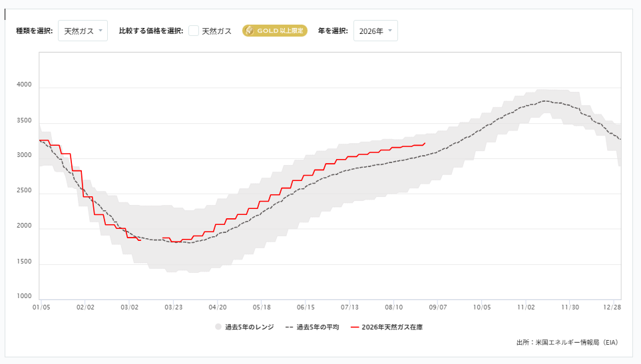Toggle 2026年天然ガス在庫 legend entry
The width and height of the screenshot is (641, 364).
pyautogui.click(x=387, y=327)
